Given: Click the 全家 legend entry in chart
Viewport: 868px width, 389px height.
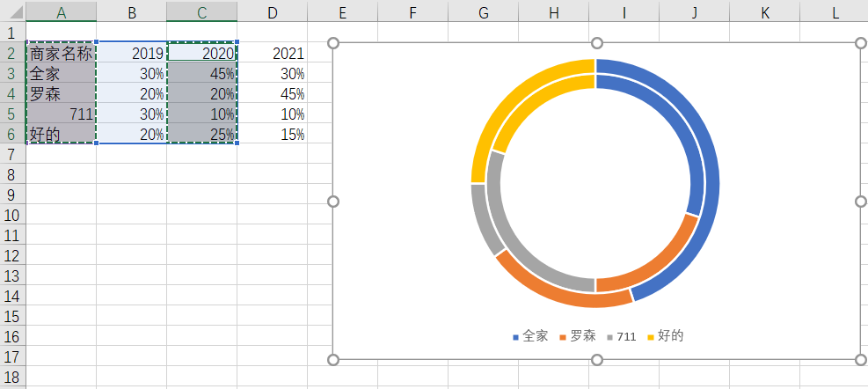Looking at the screenshot, I should pos(530,336).
